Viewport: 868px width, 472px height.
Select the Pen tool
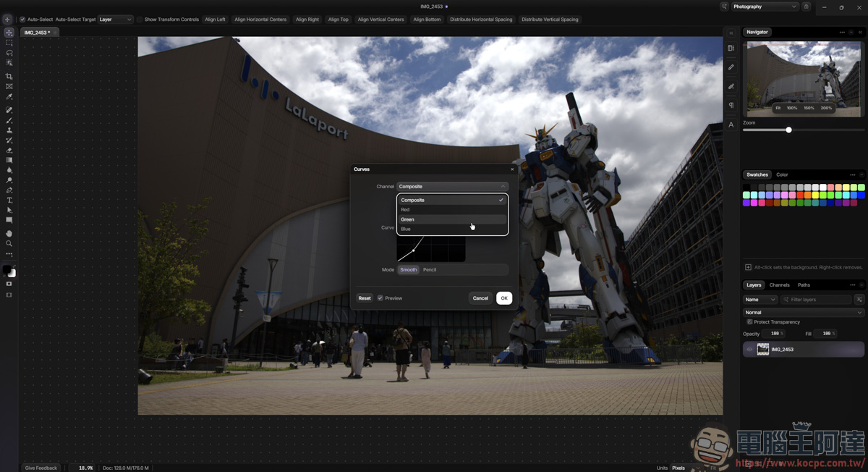(9, 190)
